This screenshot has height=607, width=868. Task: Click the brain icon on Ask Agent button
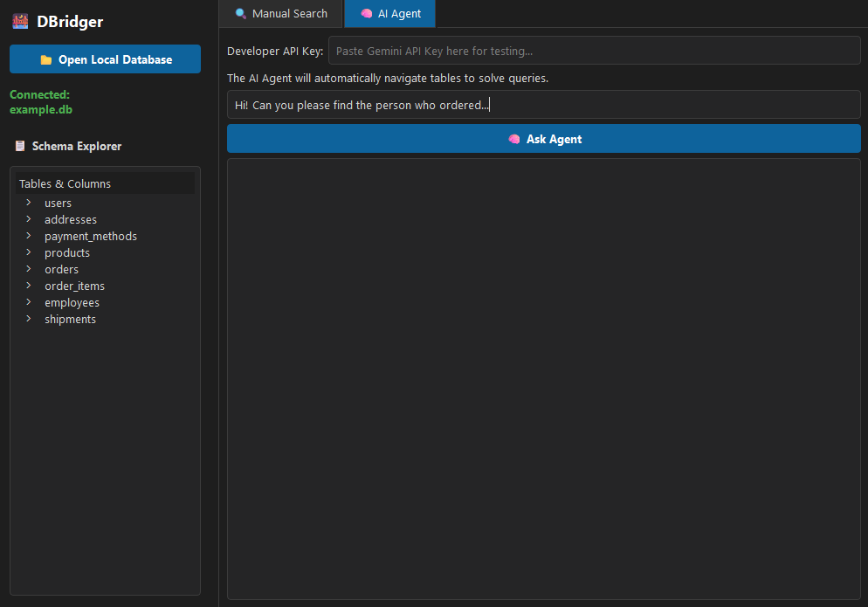(514, 139)
